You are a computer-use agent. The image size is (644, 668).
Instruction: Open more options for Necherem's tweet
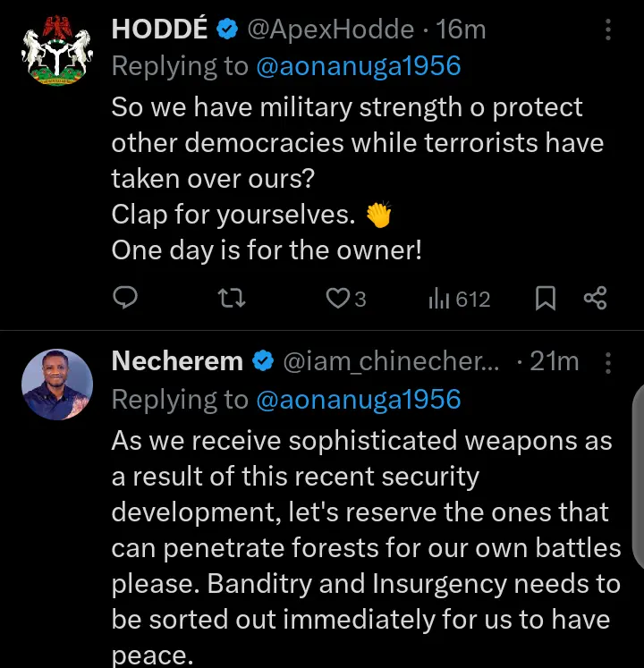click(608, 362)
